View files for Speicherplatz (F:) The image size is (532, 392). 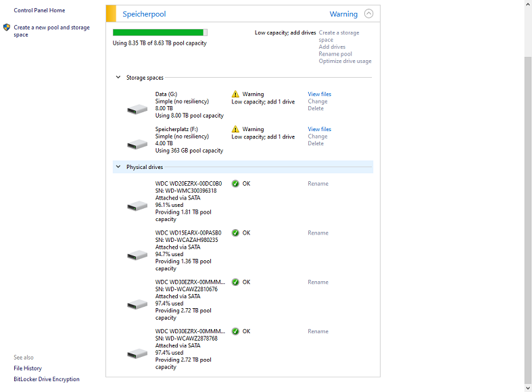pyautogui.click(x=319, y=129)
